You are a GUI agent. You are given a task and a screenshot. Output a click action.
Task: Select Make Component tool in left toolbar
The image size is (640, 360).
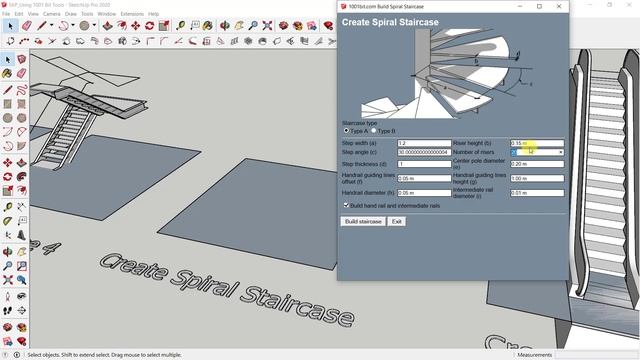22,59
